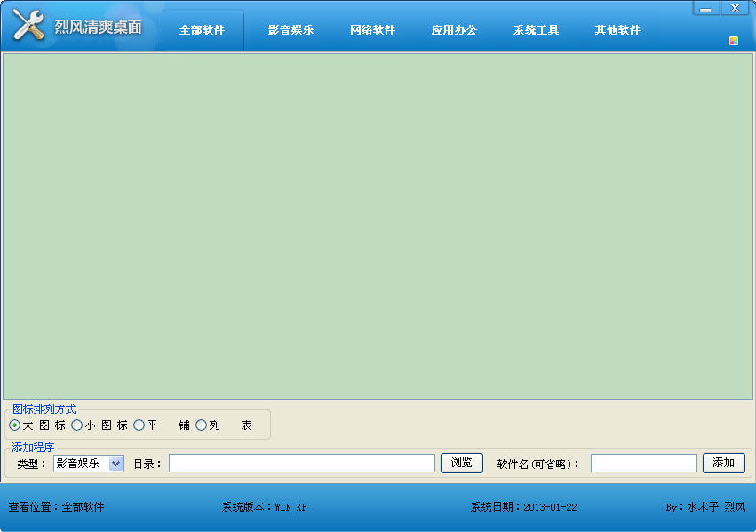
Task: Click the 系统日期：2013-01-22 status text
Action: 523,507
